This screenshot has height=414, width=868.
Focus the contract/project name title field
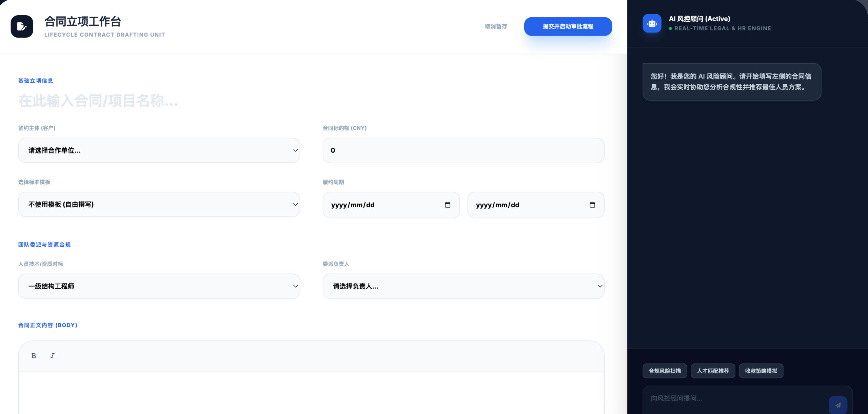point(311,101)
